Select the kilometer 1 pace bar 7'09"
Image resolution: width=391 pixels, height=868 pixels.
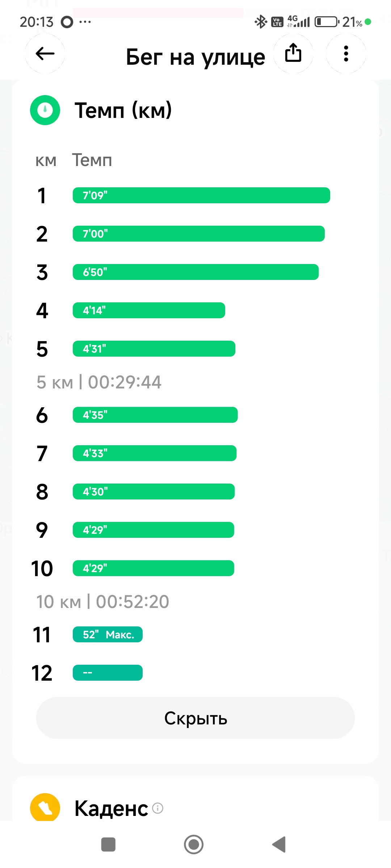pyautogui.click(x=201, y=195)
